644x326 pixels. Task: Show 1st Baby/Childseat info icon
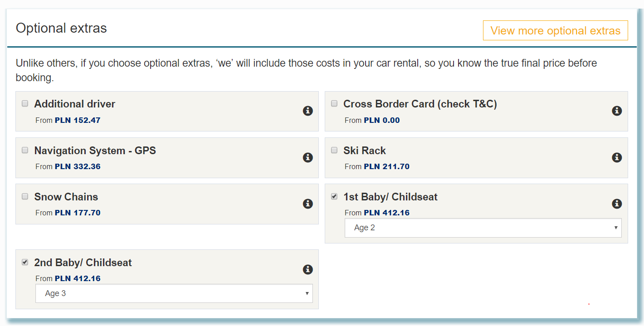617,204
